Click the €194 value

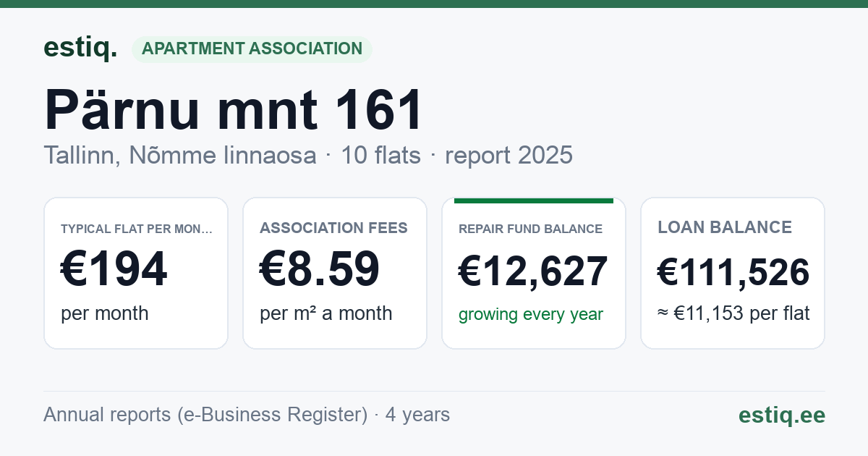[x=114, y=269]
